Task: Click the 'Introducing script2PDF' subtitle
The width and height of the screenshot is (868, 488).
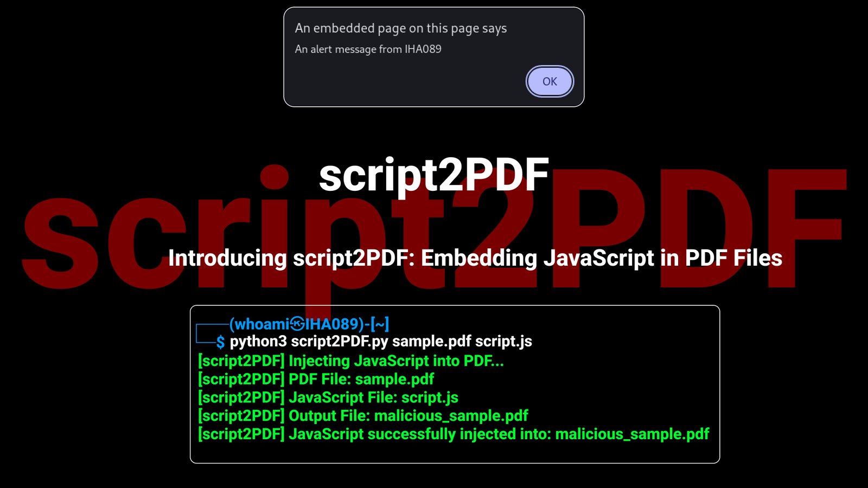Action: [475, 258]
